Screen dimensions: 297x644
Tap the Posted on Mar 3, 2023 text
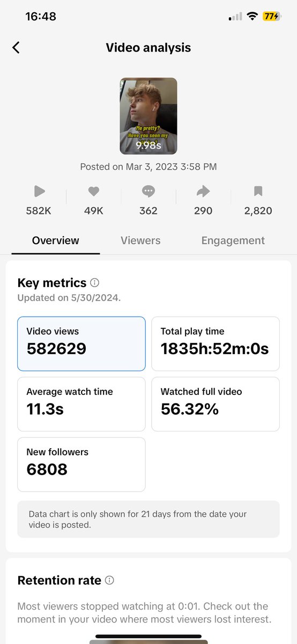[148, 167]
